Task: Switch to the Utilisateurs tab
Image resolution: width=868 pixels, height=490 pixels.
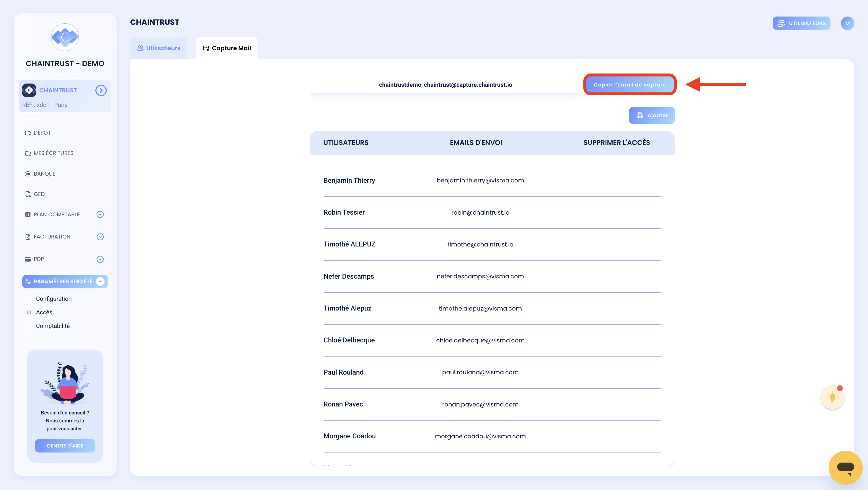Action: pos(159,48)
